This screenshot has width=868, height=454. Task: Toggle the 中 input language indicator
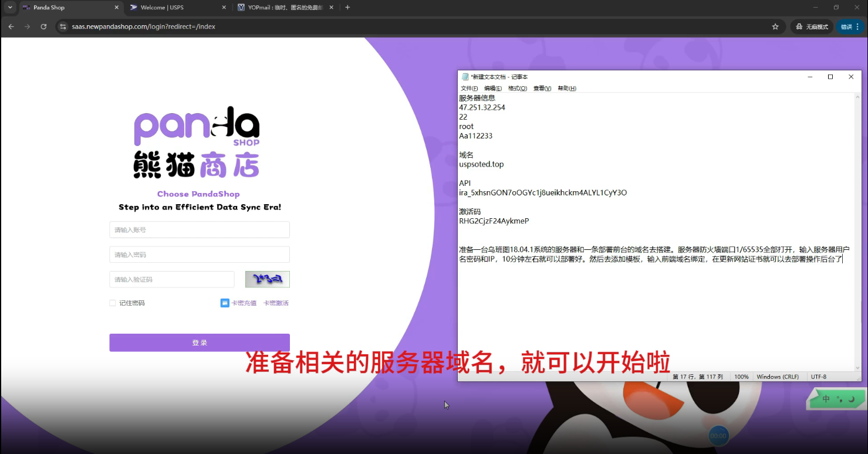[826, 399]
